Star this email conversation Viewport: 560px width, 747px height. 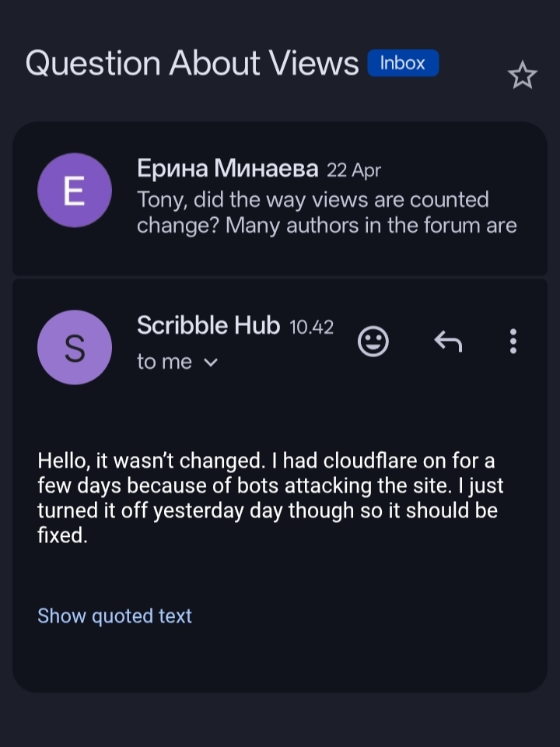(x=522, y=75)
